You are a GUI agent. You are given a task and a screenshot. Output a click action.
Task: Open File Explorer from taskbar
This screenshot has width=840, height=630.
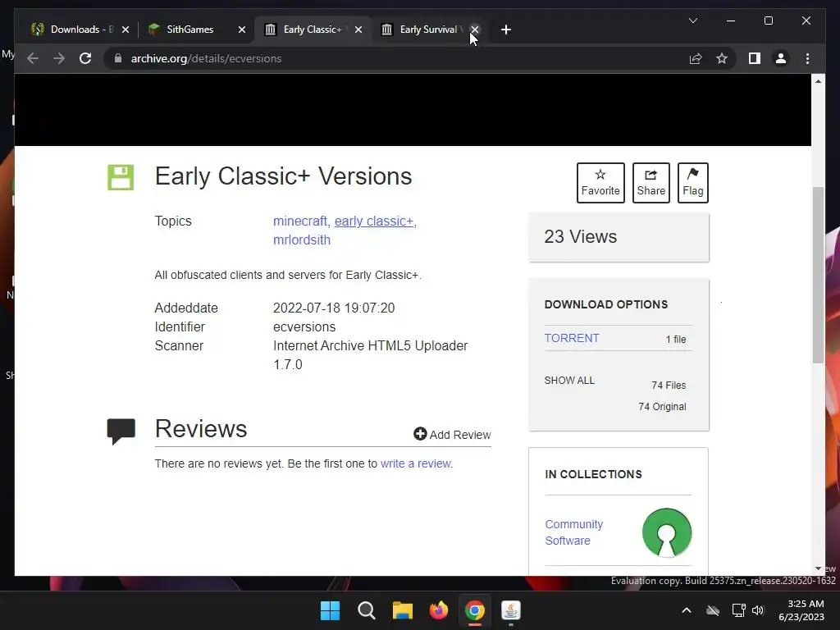click(402, 610)
